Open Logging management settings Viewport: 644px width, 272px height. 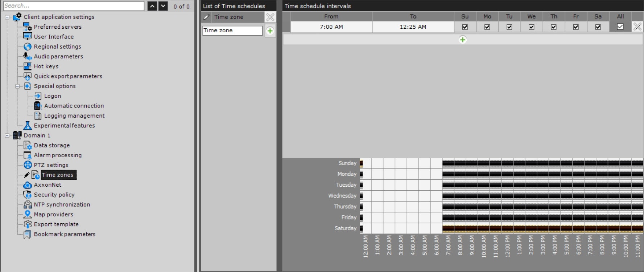pos(74,115)
